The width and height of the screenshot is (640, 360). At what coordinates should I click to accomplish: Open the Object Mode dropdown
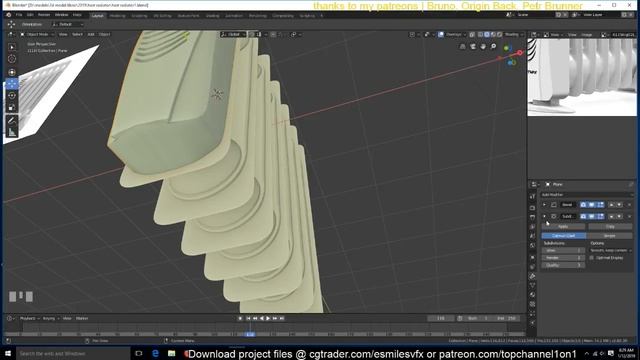[38, 34]
